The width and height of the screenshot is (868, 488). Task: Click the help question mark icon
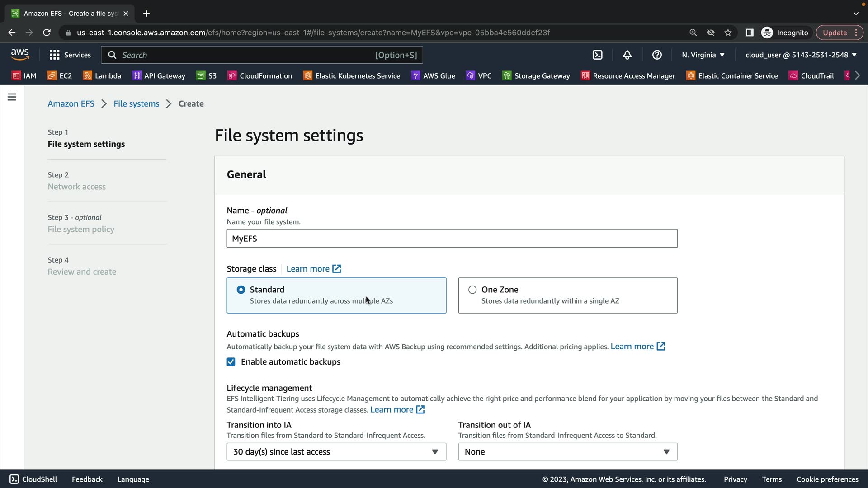[x=657, y=55]
